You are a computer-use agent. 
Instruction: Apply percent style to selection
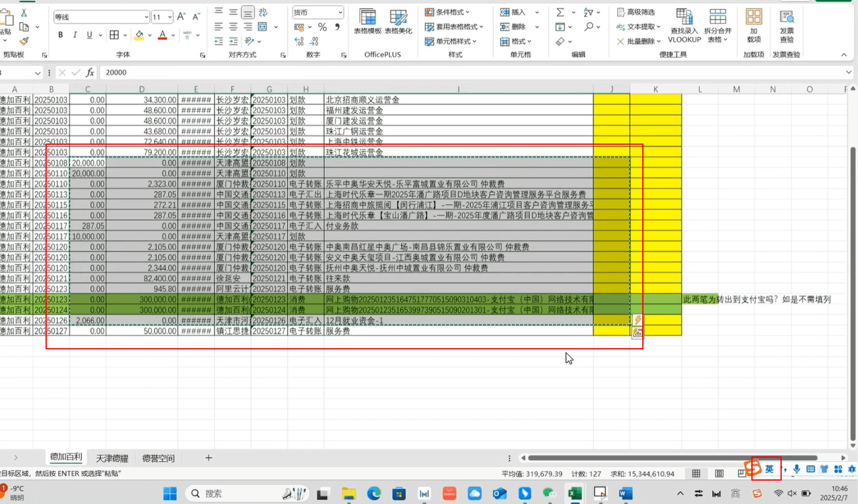click(323, 27)
